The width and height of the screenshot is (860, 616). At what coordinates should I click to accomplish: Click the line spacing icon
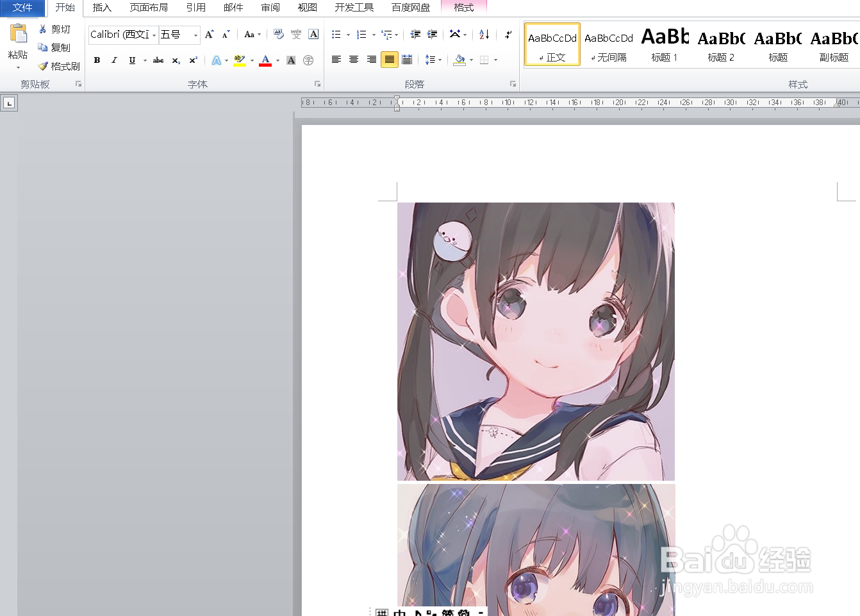point(430,60)
